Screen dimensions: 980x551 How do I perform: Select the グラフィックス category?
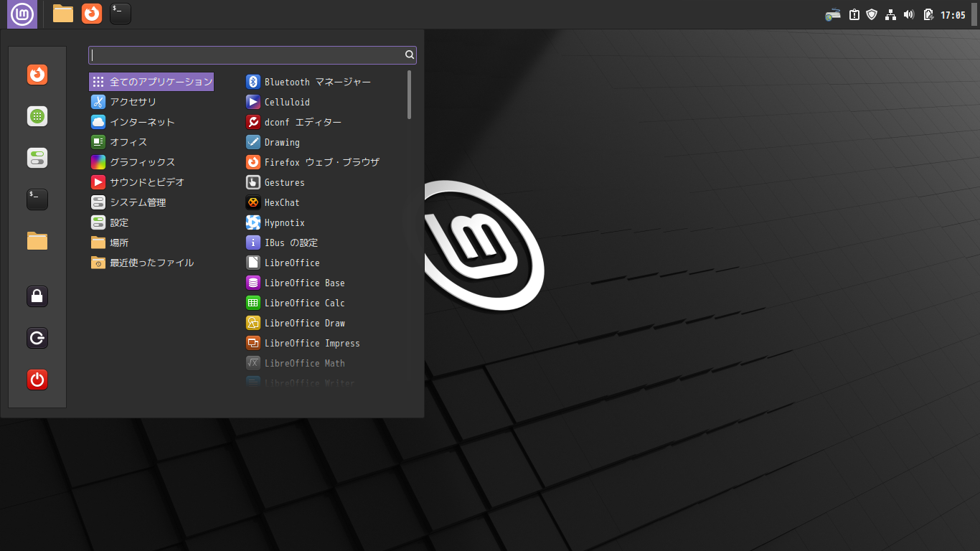151,162
